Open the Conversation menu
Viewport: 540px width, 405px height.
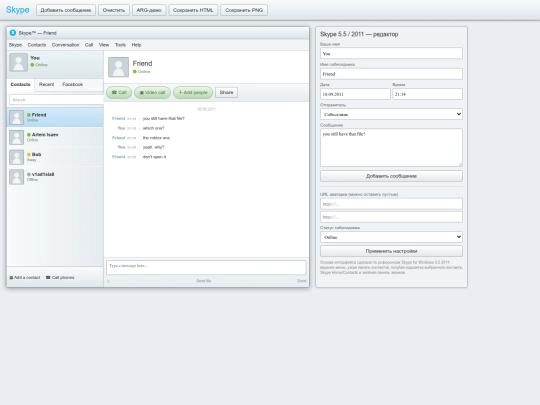(65, 45)
